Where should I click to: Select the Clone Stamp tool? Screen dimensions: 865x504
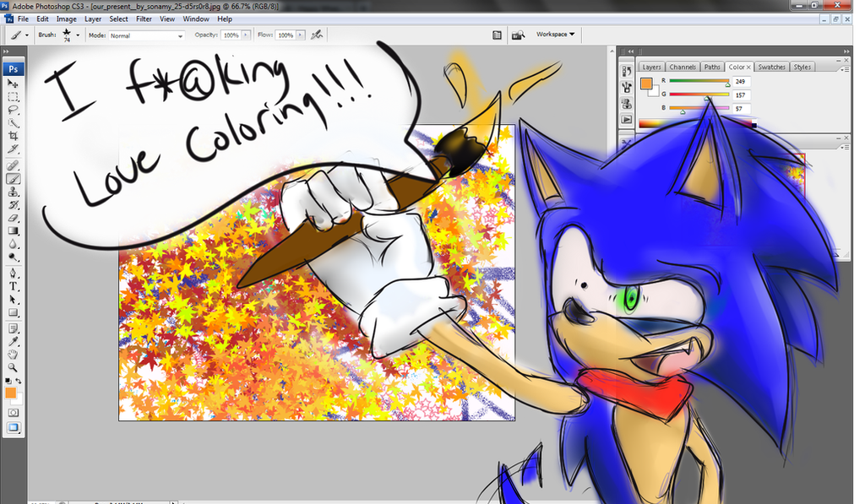(x=14, y=192)
